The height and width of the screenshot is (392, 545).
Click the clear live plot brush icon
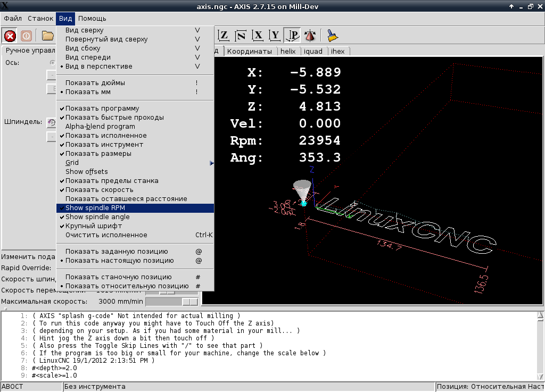pos(333,36)
